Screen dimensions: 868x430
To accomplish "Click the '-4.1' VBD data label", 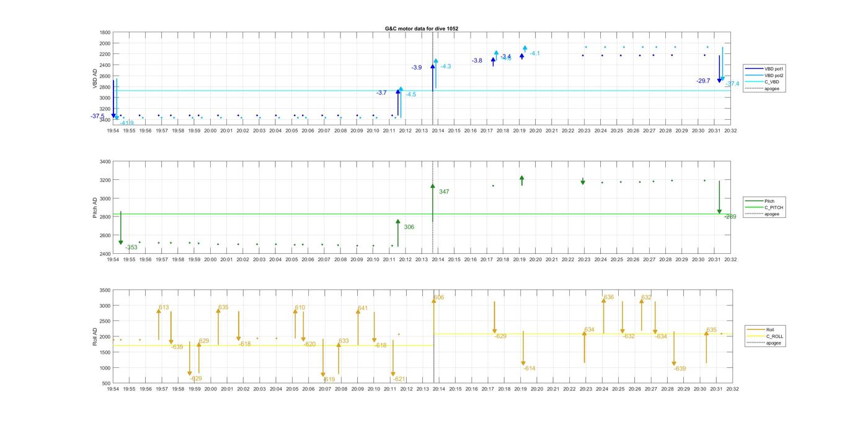I will [x=534, y=53].
